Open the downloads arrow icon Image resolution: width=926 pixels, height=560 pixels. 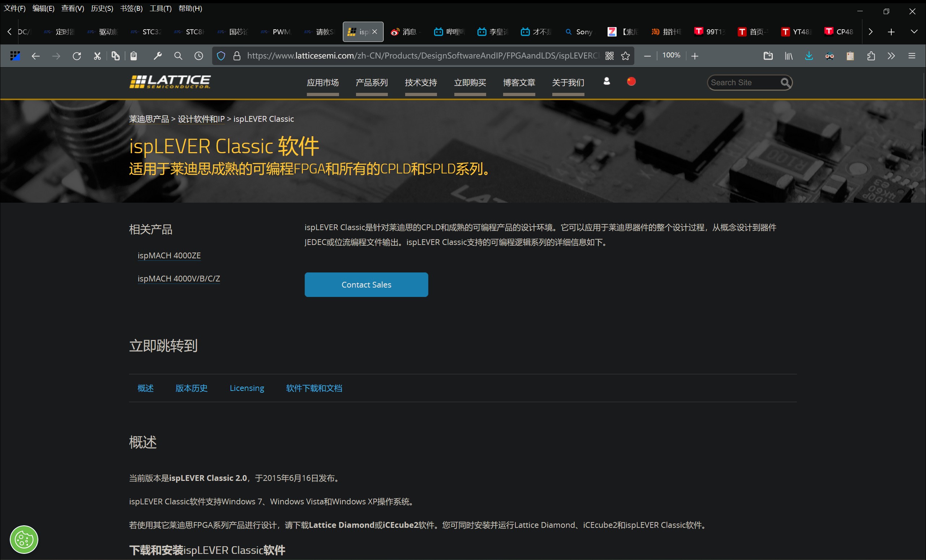coord(809,56)
